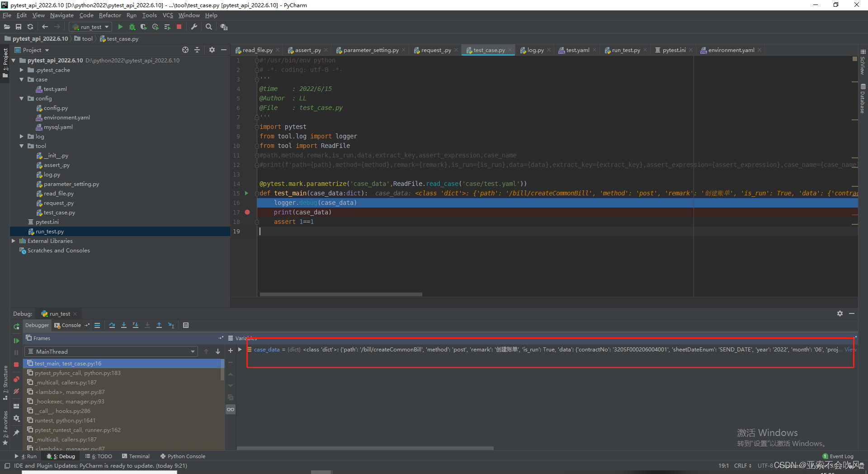Navigate back with the left arrow icon
The image size is (868, 474).
(x=45, y=27)
